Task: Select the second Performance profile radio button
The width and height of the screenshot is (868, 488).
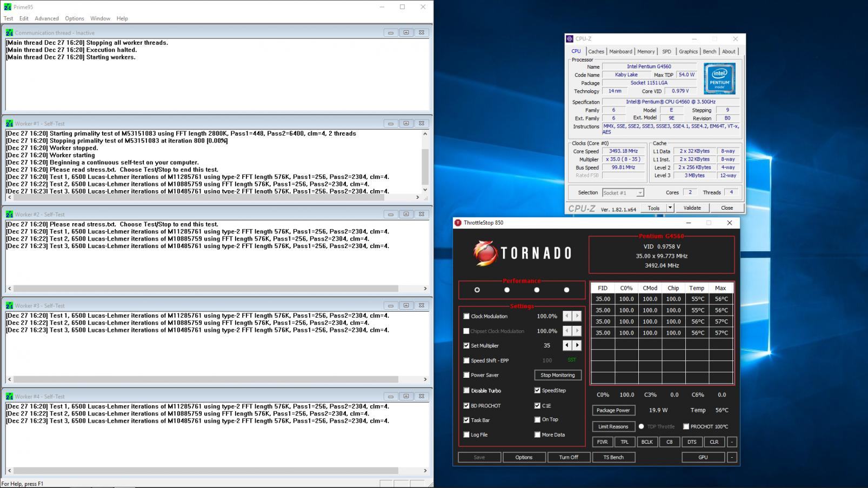Action: coord(507,290)
